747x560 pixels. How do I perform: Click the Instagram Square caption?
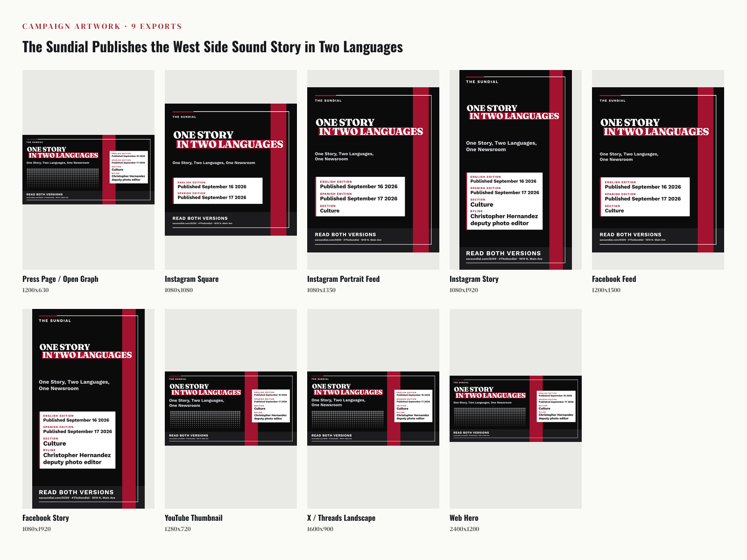click(191, 279)
